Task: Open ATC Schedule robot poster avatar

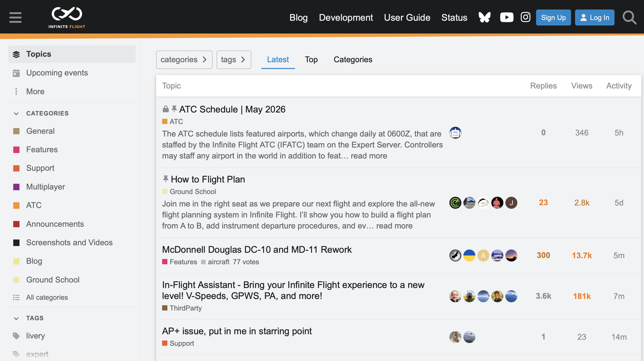Action: (x=455, y=132)
